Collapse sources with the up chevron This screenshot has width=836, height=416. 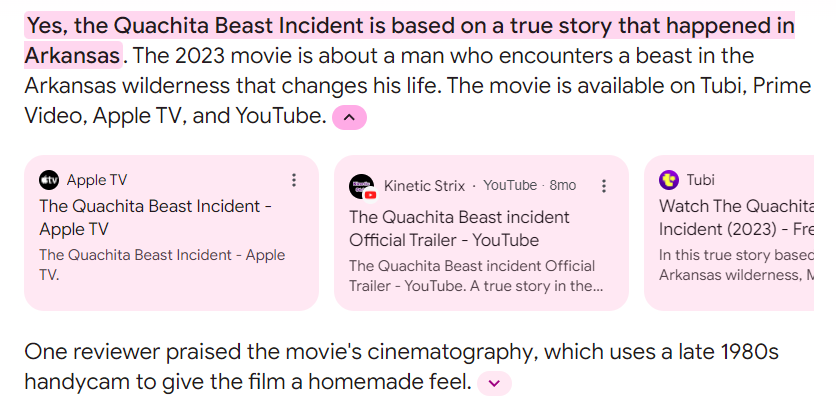click(349, 118)
